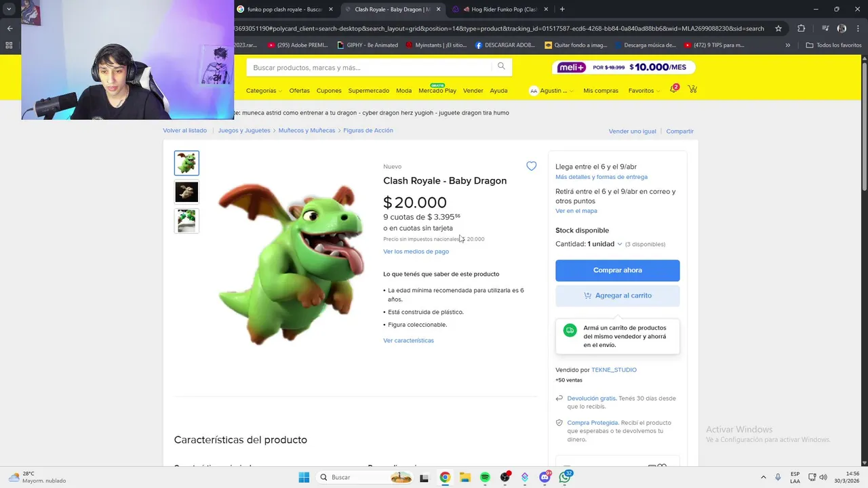Click Agregar al carrito button
This screenshot has width=868, height=488.
(617, 296)
